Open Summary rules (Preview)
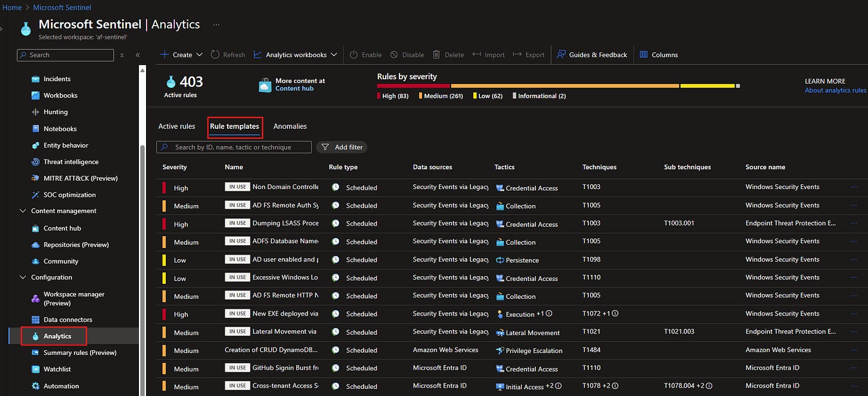This screenshot has width=868, height=396. pyautogui.click(x=80, y=353)
